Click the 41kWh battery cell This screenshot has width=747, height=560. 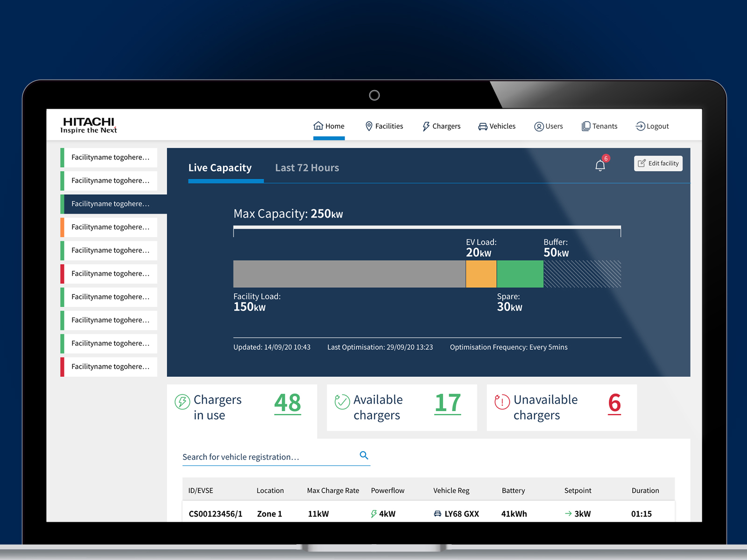click(514, 514)
